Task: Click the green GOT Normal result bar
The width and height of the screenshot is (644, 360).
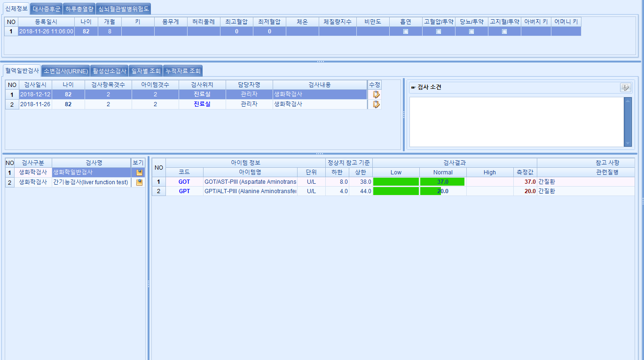Action: coord(442,182)
